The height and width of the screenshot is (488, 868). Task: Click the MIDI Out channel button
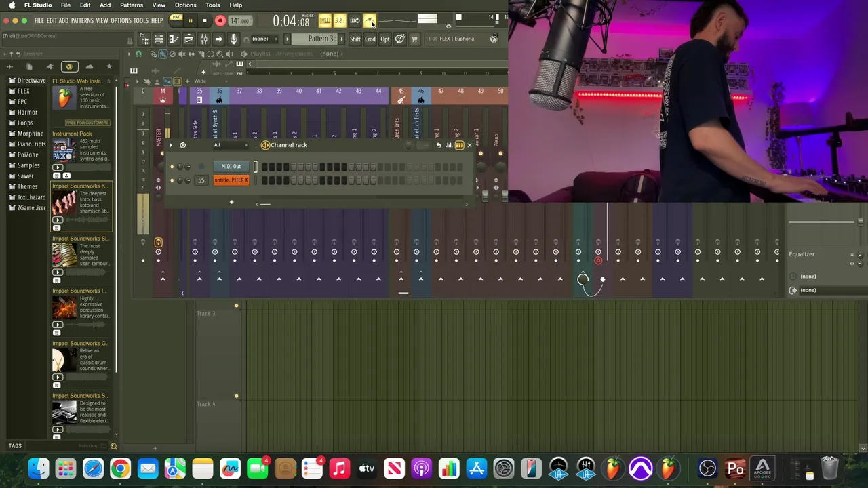(x=231, y=167)
